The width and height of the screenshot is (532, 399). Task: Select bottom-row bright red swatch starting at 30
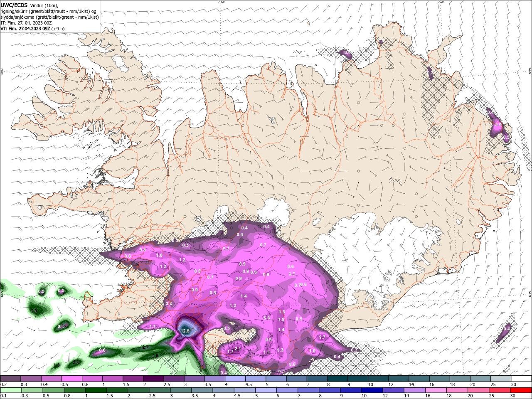[x=521, y=390]
